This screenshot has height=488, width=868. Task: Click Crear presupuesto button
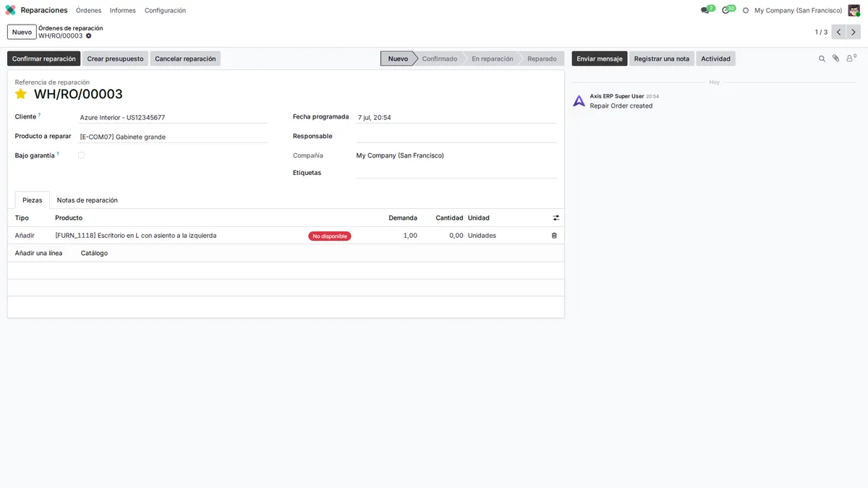tap(115, 59)
